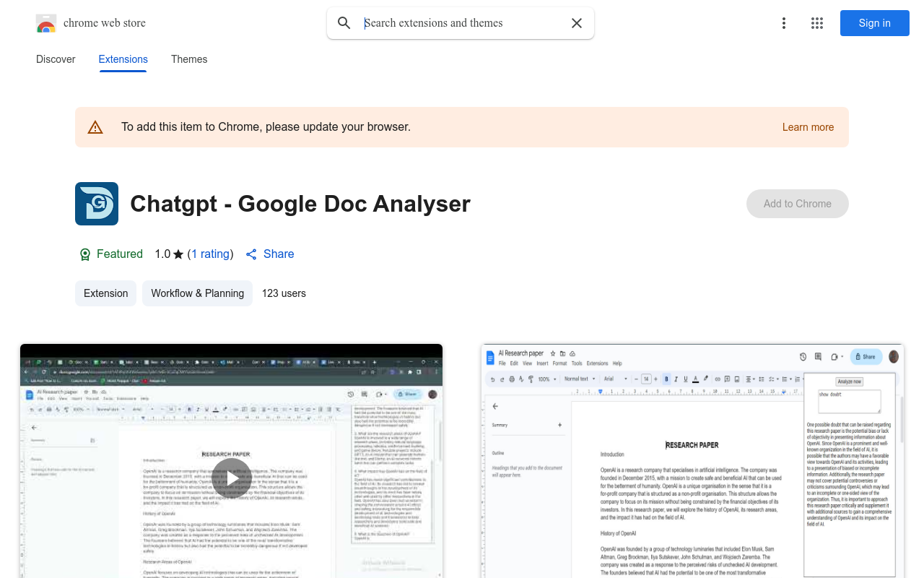The image size is (924, 578).
Task: Switch to the Discover tab
Action: [56, 59]
